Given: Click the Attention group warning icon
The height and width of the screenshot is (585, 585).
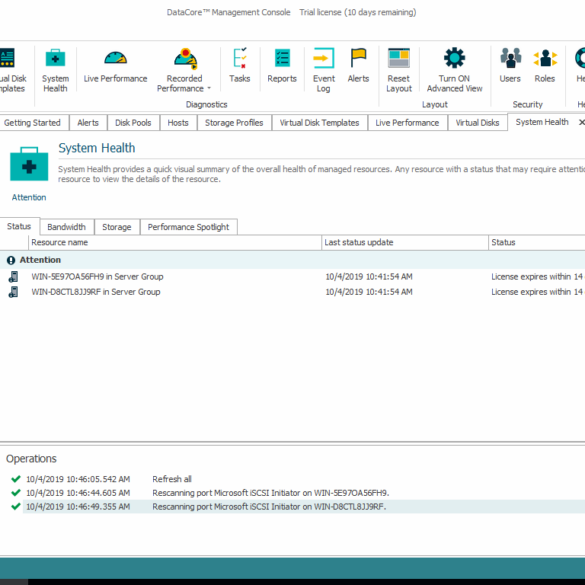Looking at the screenshot, I should tap(11, 260).
